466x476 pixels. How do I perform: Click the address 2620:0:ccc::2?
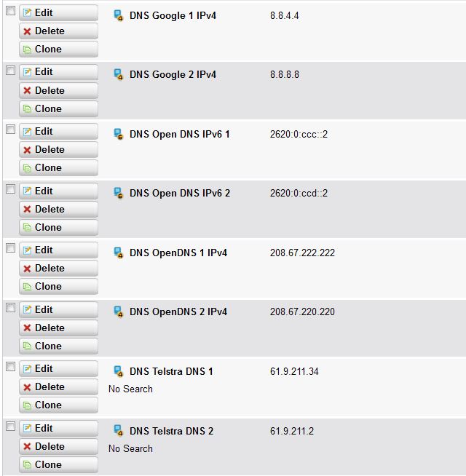(x=299, y=134)
